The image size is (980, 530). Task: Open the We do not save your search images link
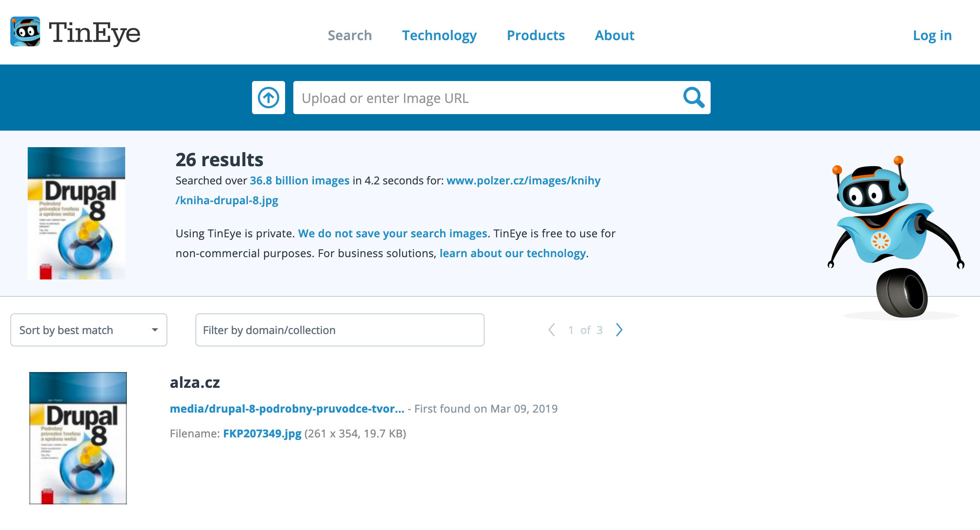[392, 234]
